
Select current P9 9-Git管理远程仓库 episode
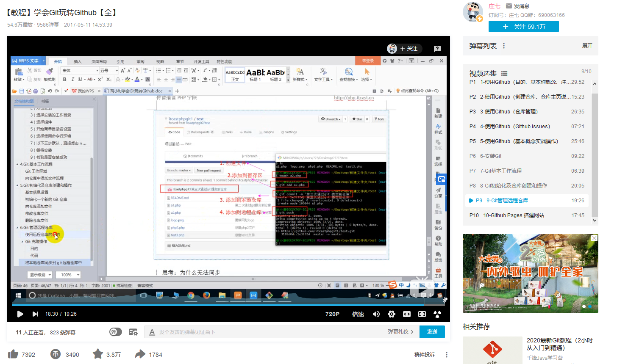[x=528, y=201]
